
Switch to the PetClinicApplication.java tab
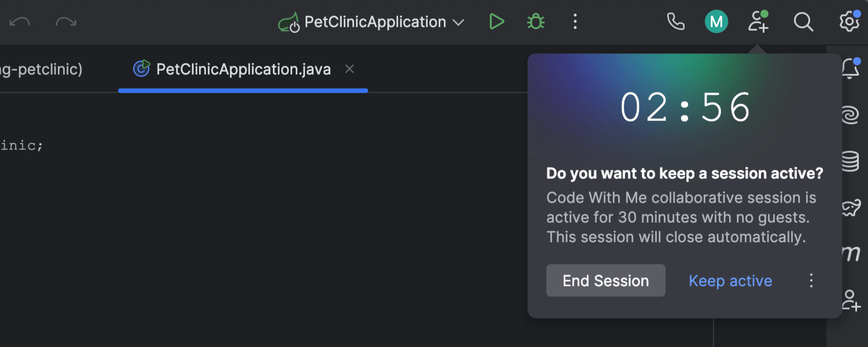tap(243, 69)
